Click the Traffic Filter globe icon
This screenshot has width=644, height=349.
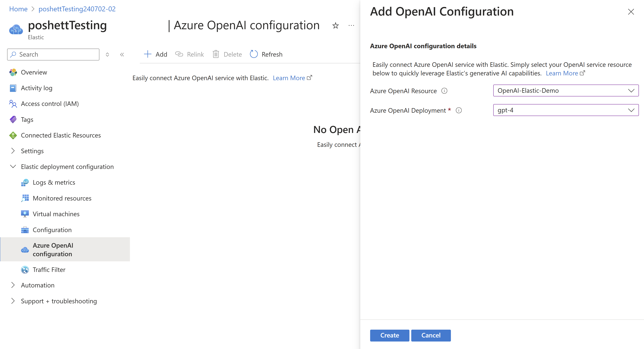click(24, 270)
